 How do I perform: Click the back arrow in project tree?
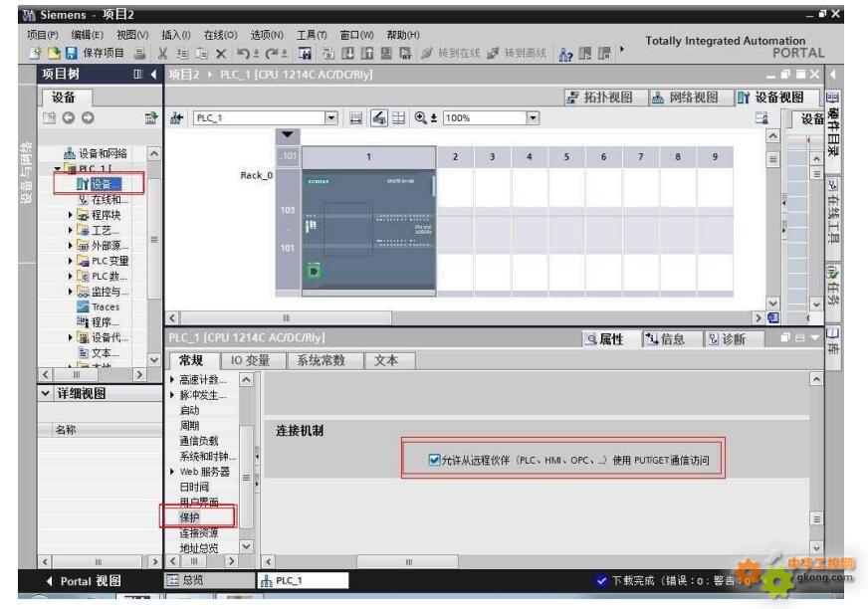(68, 117)
